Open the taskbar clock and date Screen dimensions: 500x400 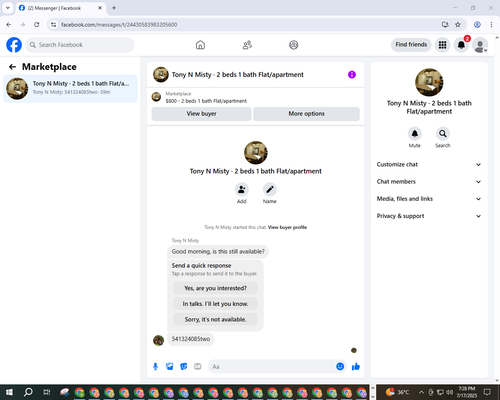pyautogui.click(x=467, y=392)
